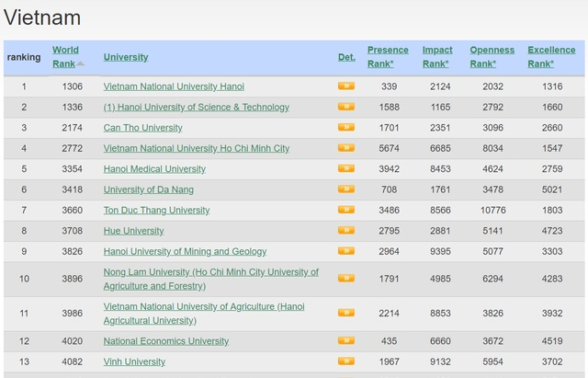The height and width of the screenshot is (378, 588).
Task: Open Vinh University link
Action: (x=134, y=361)
